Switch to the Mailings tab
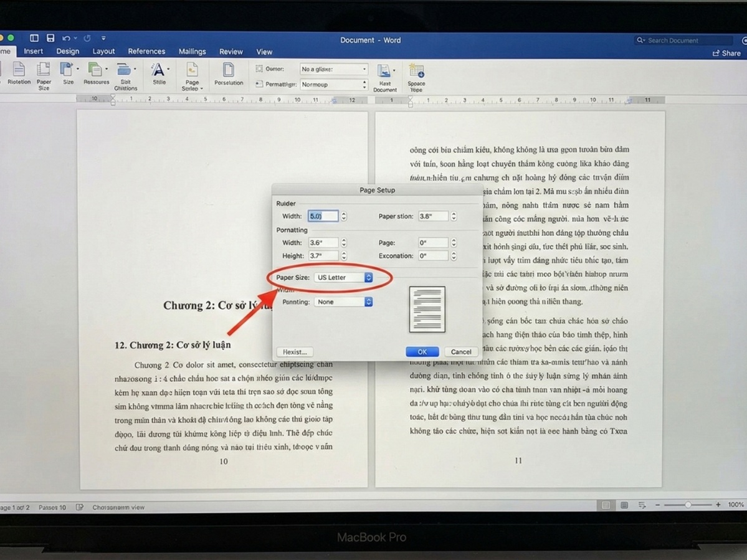The image size is (747, 560). pos(192,52)
